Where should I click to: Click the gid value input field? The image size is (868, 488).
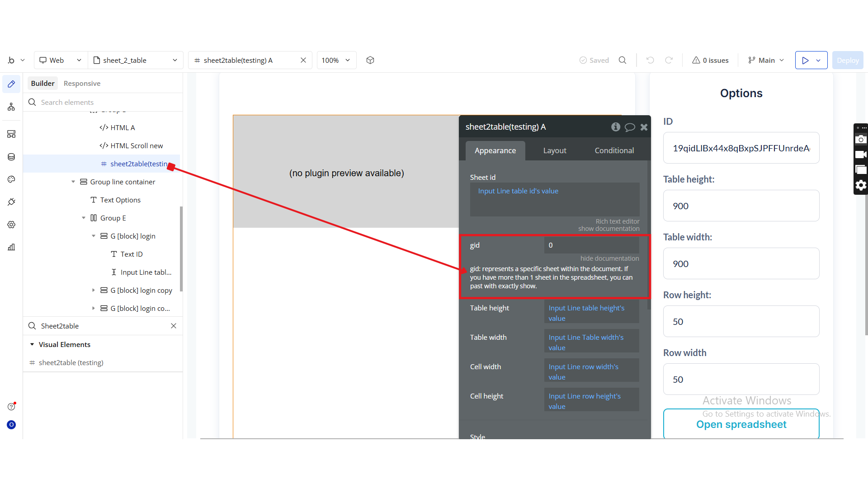[x=591, y=245]
